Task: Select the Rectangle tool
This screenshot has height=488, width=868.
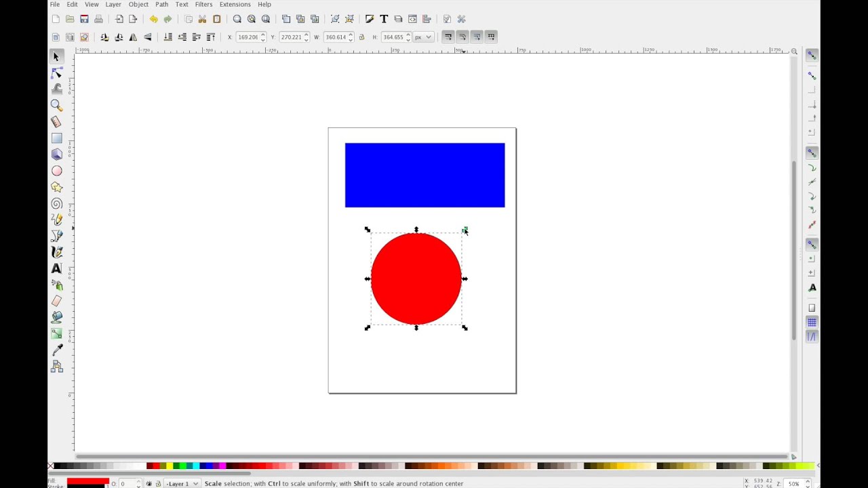Action: 56,138
